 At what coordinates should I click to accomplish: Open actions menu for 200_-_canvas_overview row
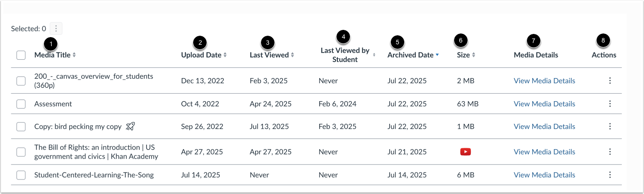click(610, 80)
